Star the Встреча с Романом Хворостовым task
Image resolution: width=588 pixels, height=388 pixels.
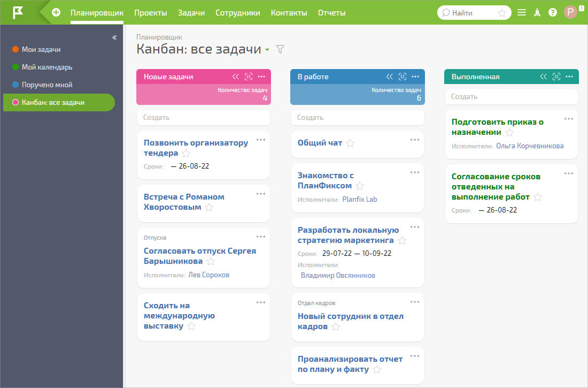tap(209, 207)
